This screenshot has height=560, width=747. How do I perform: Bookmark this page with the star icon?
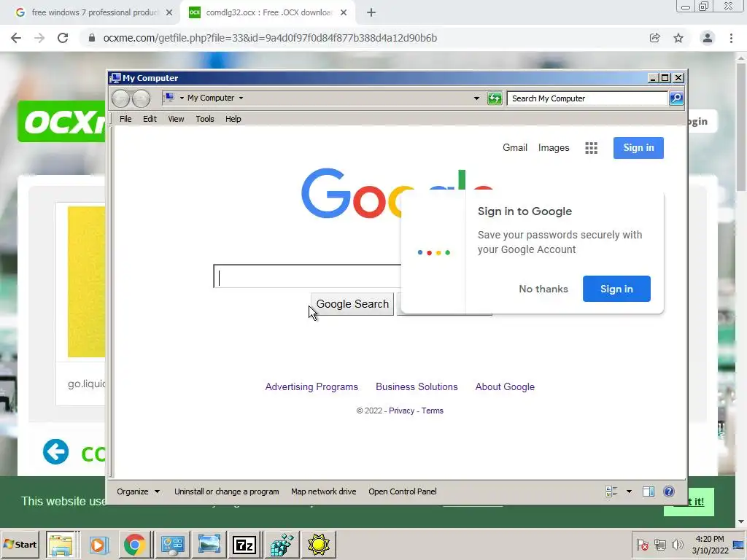[678, 38]
